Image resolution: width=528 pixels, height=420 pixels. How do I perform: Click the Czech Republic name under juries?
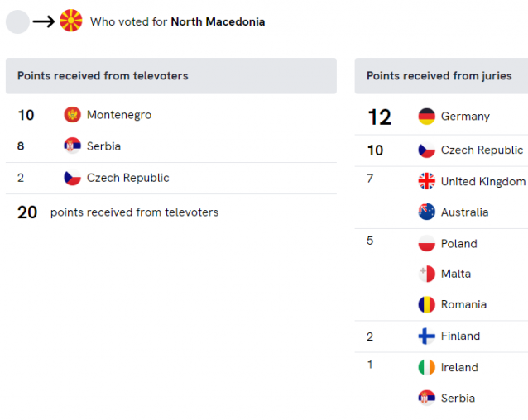tap(482, 150)
